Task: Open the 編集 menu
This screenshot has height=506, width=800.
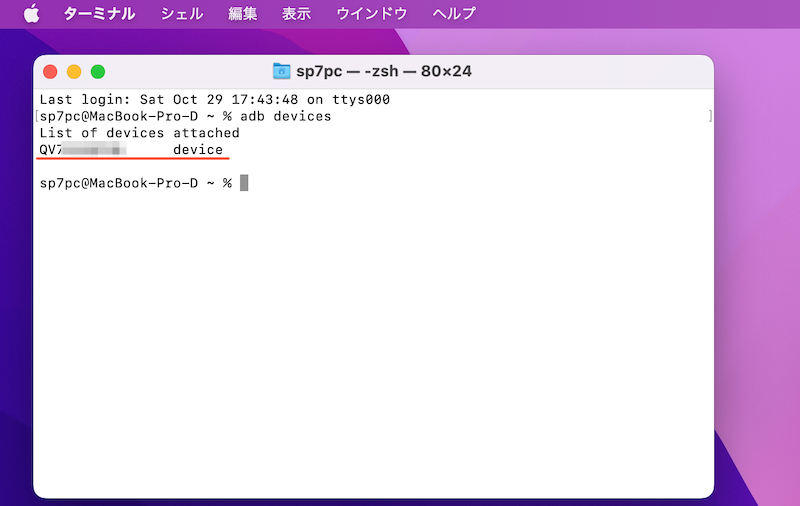Action: click(242, 14)
